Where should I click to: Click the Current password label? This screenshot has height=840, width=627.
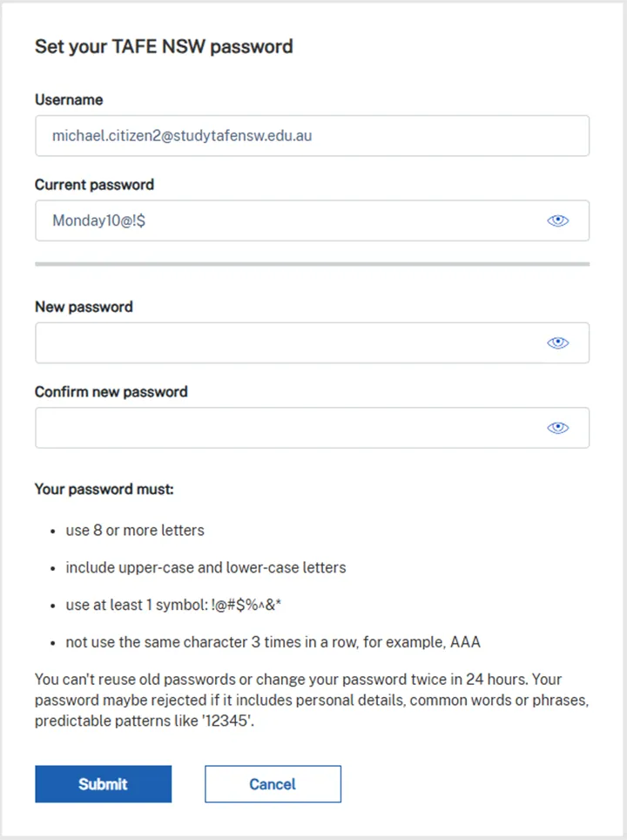pyautogui.click(x=94, y=185)
